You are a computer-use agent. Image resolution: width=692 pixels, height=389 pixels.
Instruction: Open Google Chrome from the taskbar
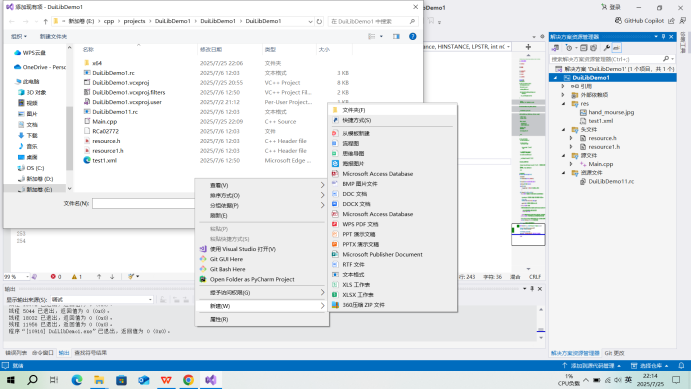188,380
